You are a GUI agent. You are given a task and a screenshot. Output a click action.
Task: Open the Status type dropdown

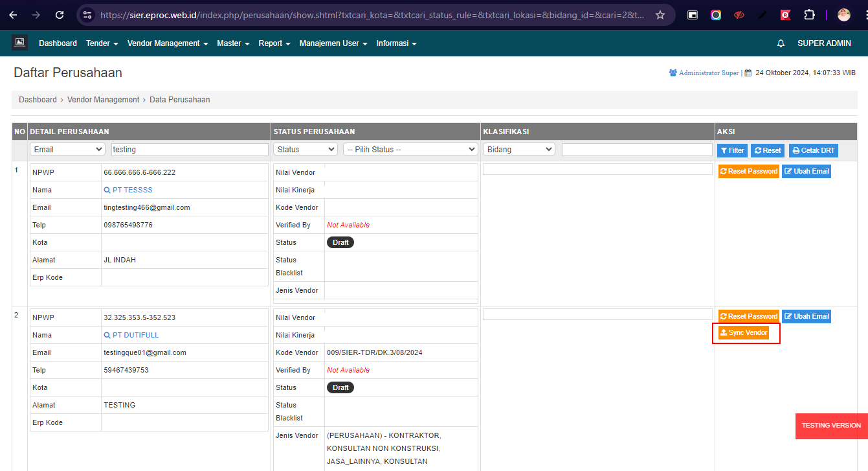coord(305,150)
